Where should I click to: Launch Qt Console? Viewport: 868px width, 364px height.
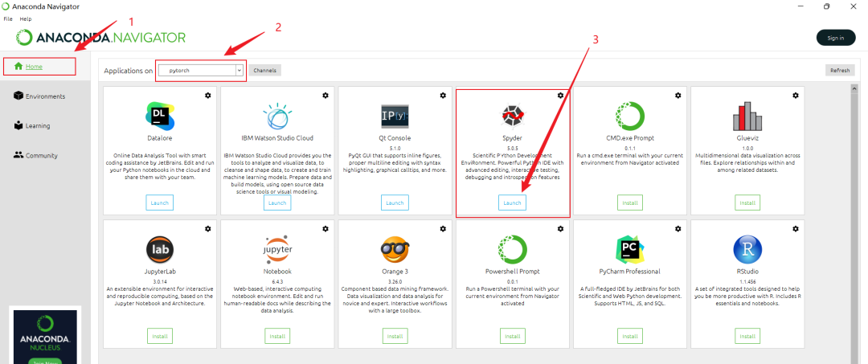395,202
